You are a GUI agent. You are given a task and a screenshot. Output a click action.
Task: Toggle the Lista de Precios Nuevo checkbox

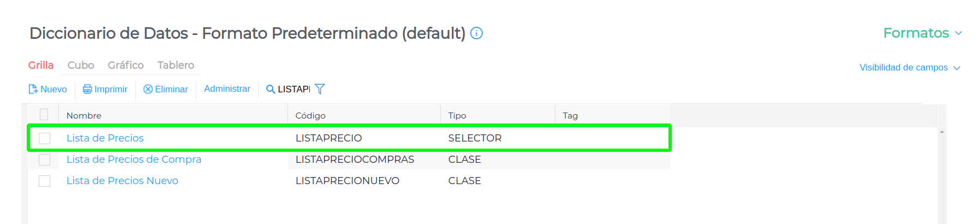point(45,181)
